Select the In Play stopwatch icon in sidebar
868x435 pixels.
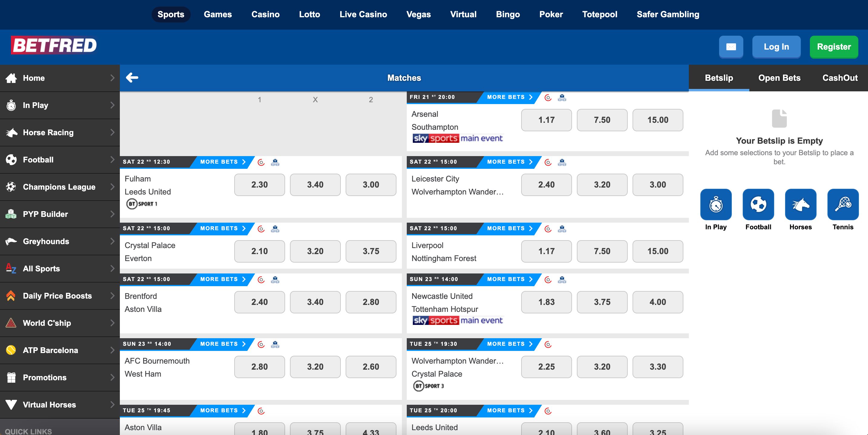[11, 105]
